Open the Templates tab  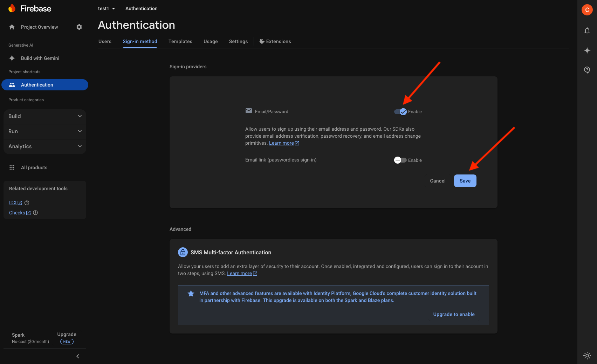click(180, 41)
